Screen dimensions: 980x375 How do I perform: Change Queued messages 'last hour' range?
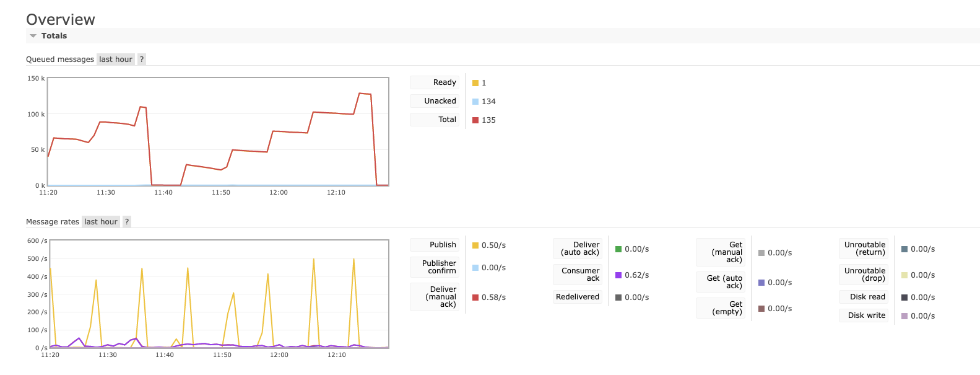[116, 60]
